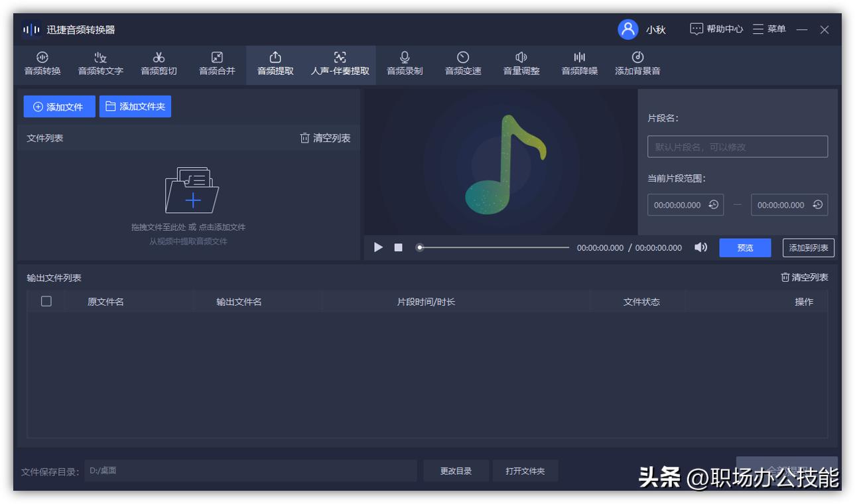Screen dimensions: 855x504
Task: Mute audio with the speaker icon
Action: (x=701, y=247)
